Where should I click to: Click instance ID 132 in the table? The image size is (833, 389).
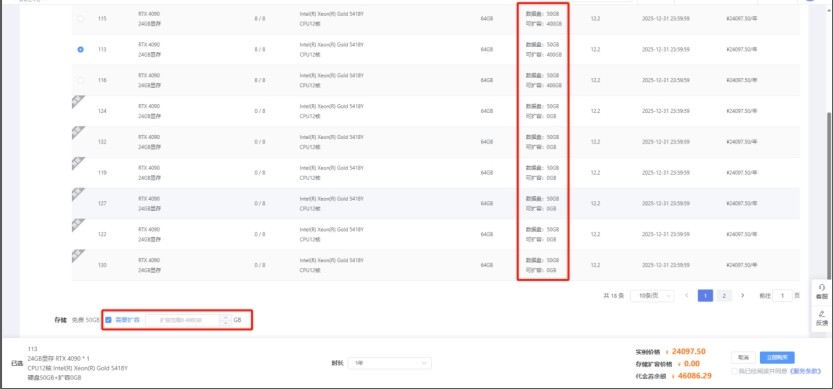[102, 142]
